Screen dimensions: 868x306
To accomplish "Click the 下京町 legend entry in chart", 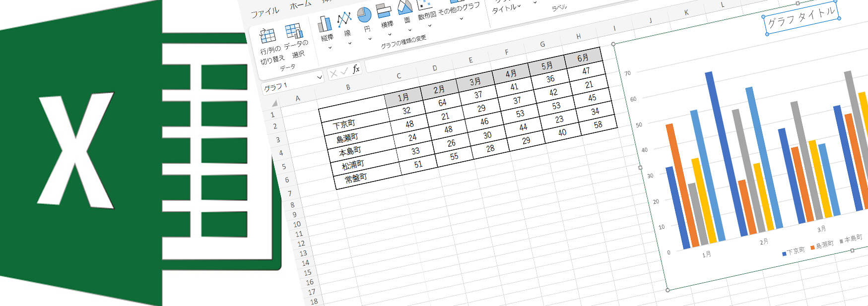I will coord(794,251).
